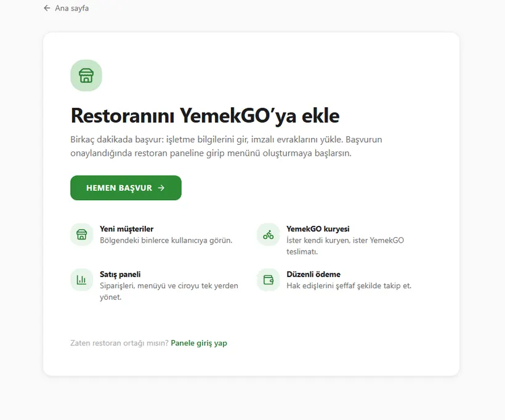Go back via the Ana sayfa link
505x420 pixels.
click(x=66, y=8)
